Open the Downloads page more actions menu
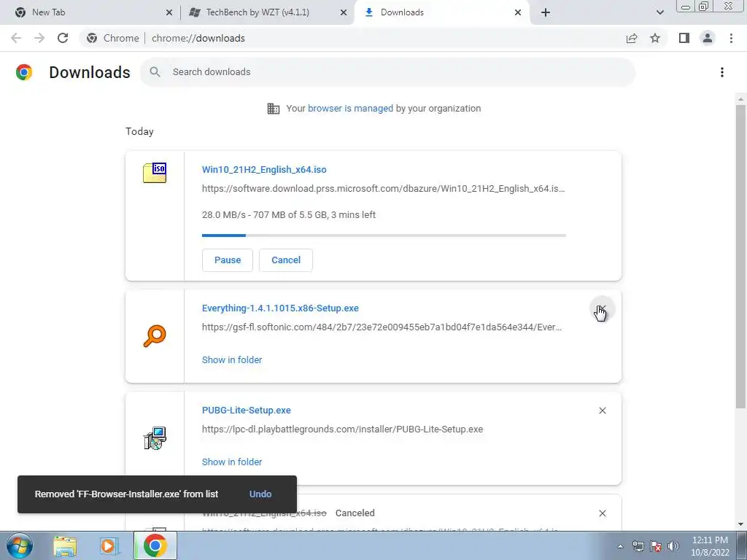Screen dimensions: 747x560 [722, 72]
